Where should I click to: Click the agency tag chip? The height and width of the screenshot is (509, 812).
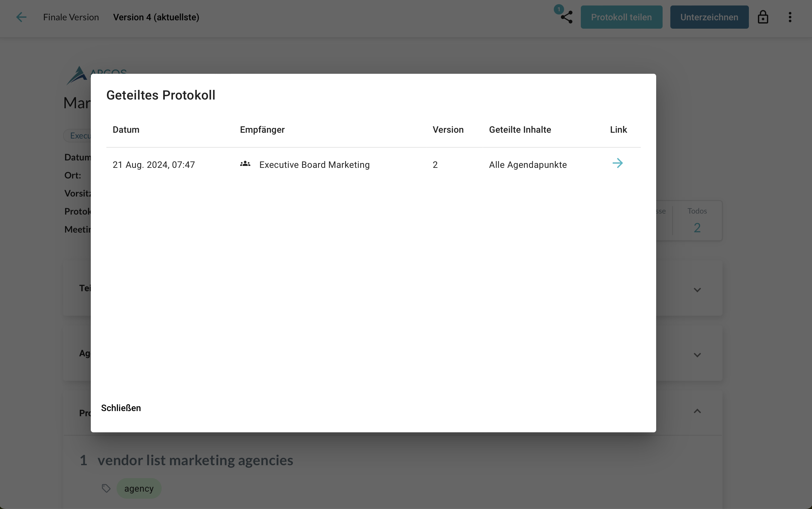139,488
